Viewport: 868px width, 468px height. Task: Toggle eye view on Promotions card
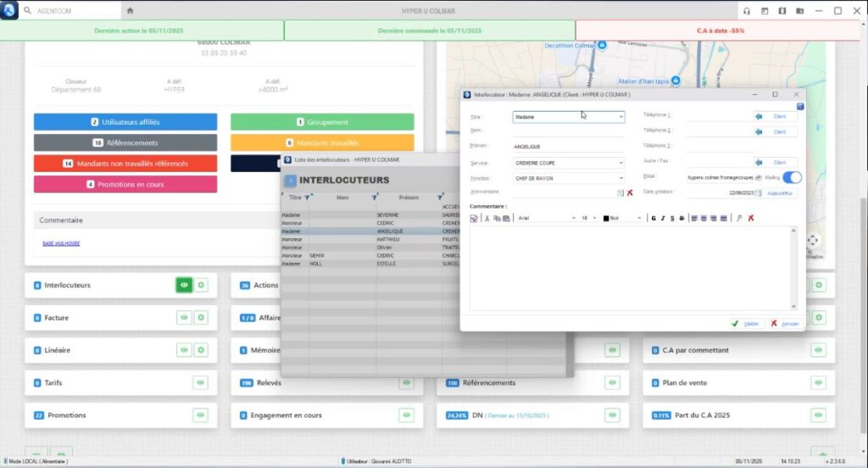click(x=200, y=415)
